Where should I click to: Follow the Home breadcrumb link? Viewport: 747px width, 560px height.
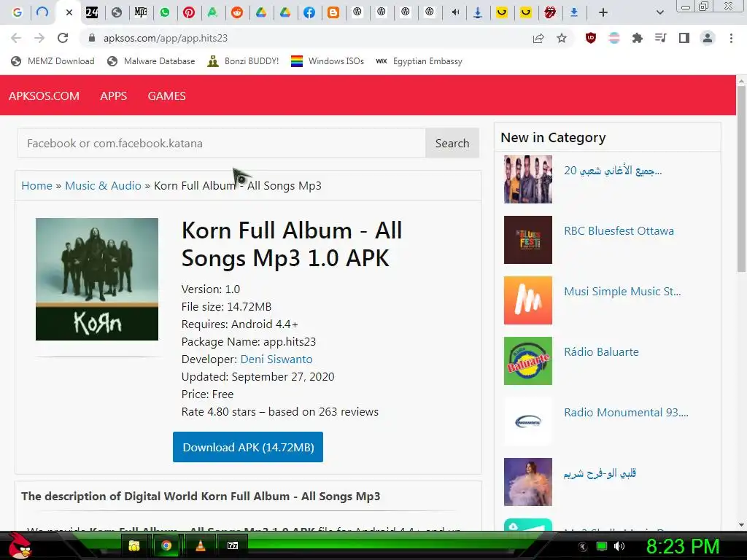pos(36,186)
